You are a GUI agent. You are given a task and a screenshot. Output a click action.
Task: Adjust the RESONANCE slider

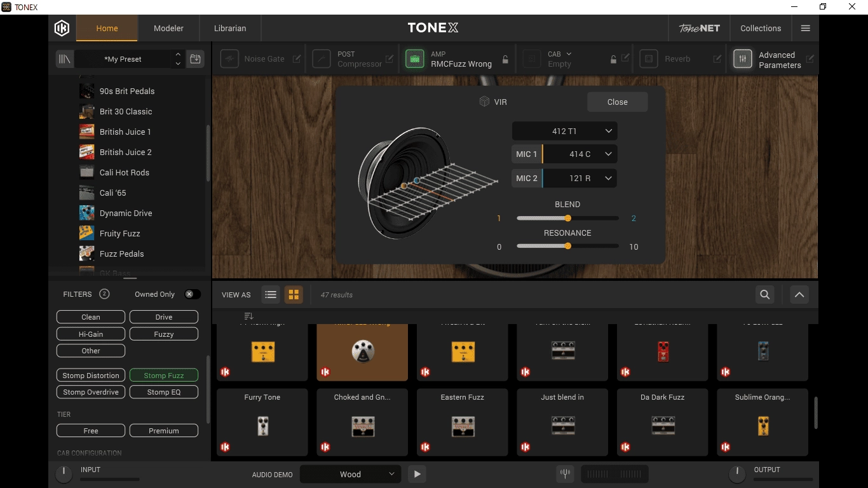(x=567, y=246)
